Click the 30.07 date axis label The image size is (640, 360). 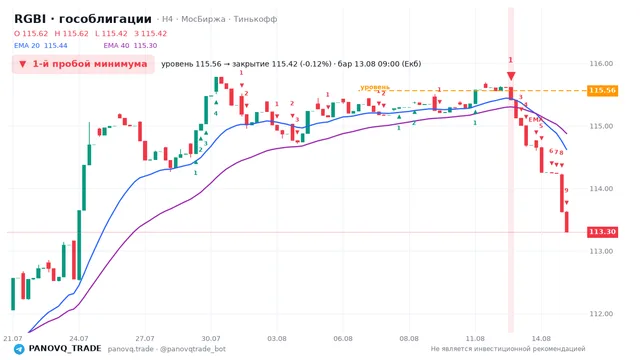[x=211, y=339]
